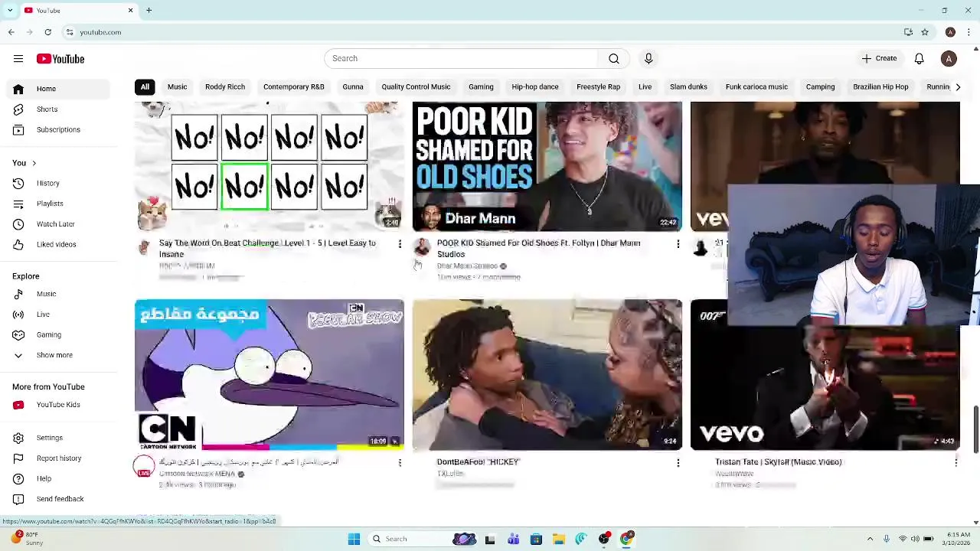Select the Slam dunks filter chip
Image resolution: width=980 pixels, height=551 pixels.
point(688,86)
